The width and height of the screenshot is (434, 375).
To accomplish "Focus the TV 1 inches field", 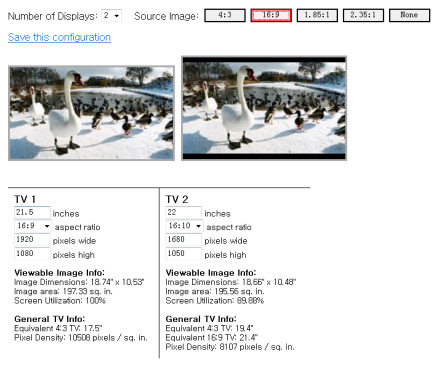I will pos(32,212).
